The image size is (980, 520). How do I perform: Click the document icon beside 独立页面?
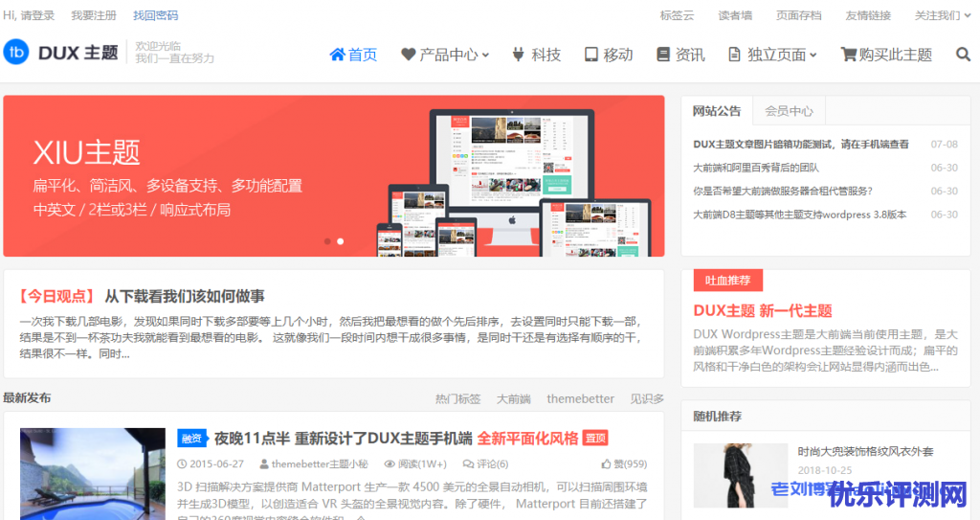734,55
